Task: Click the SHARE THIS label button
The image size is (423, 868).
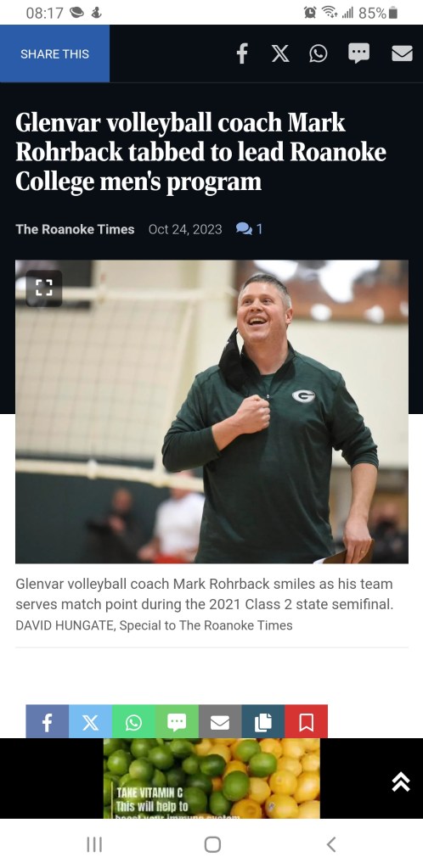Action: point(54,53)
